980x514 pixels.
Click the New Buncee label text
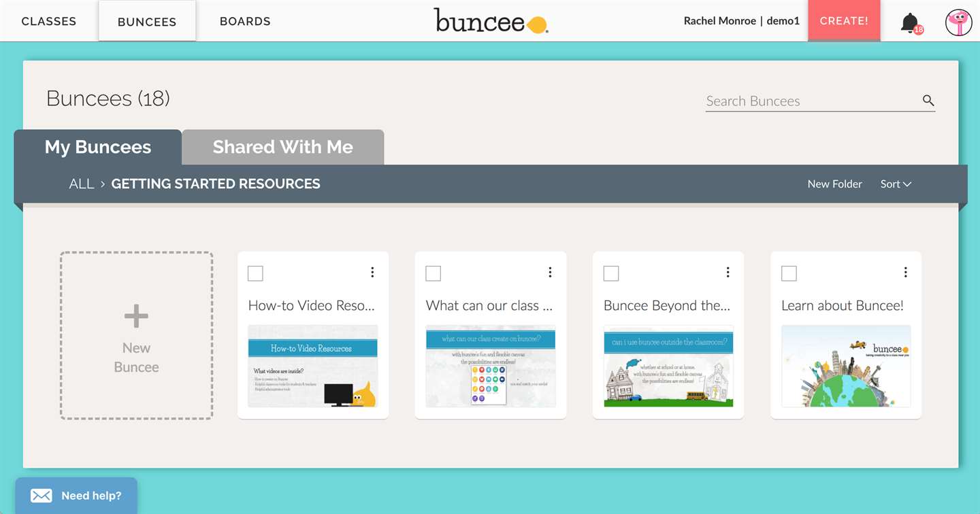coord(136,357)
